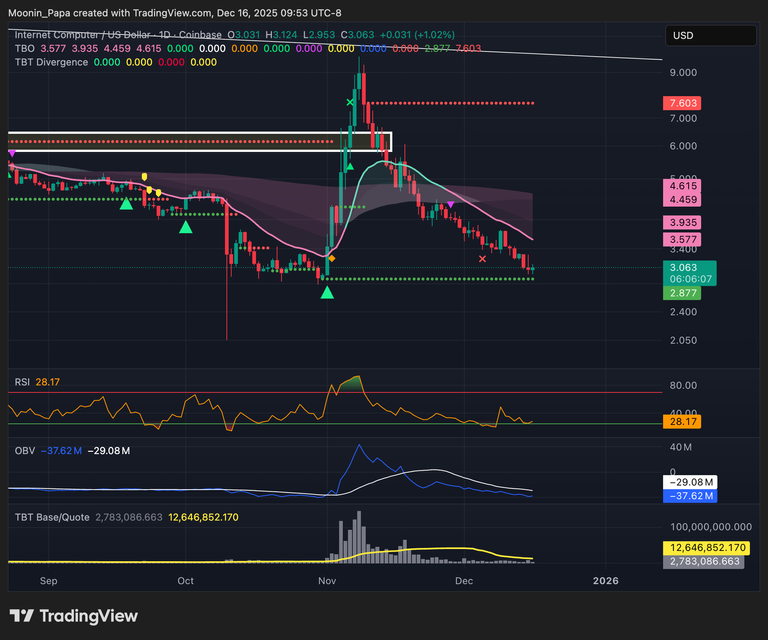
Task: Click the orange 28.17 RSI value label
Action: click(685, 422)
